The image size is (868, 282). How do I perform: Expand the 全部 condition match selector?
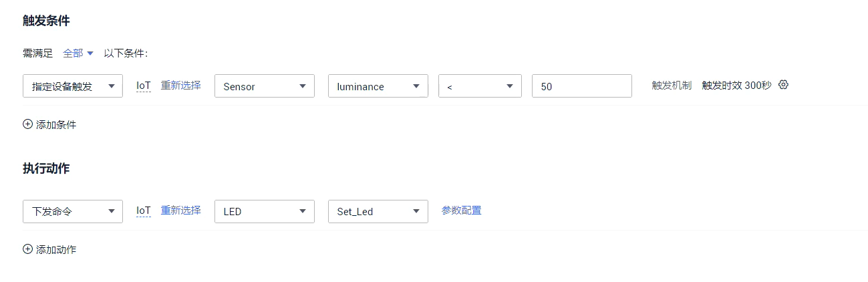coord(78,53)
